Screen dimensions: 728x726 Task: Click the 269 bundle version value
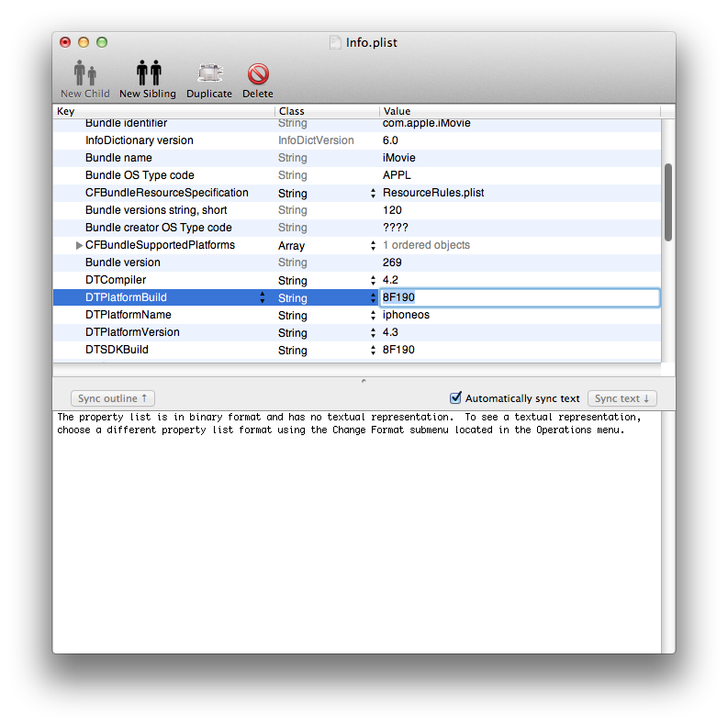(392, 262)
